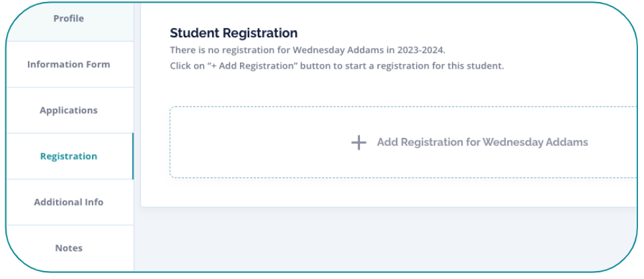The image size is (644, 279).
Task: Go to the Applications tab
Action: click(69, 111)
